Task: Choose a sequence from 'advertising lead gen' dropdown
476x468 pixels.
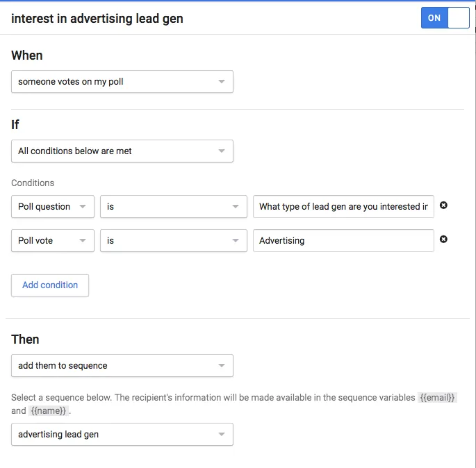Action: tap(122, 435)
